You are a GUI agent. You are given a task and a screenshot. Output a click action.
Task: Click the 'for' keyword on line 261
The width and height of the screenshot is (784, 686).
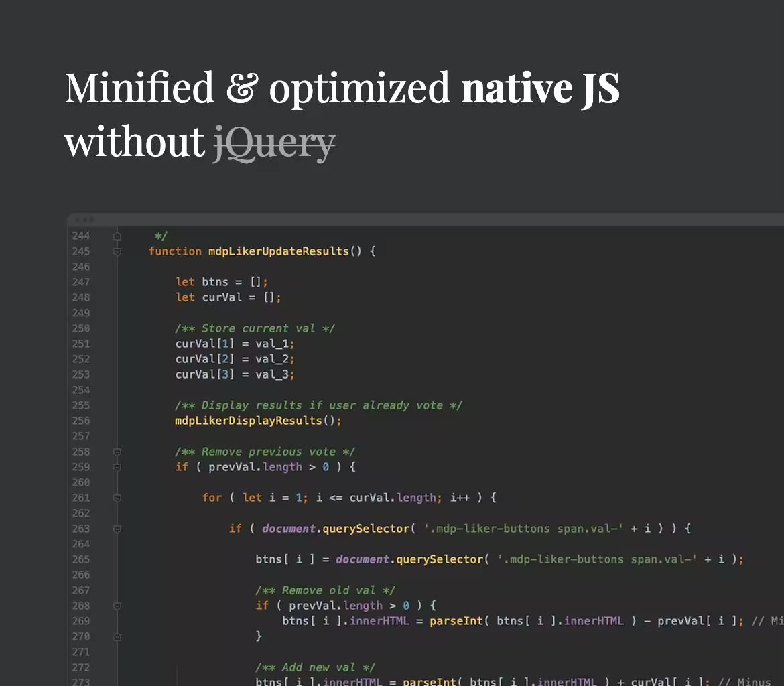point(212,498)
